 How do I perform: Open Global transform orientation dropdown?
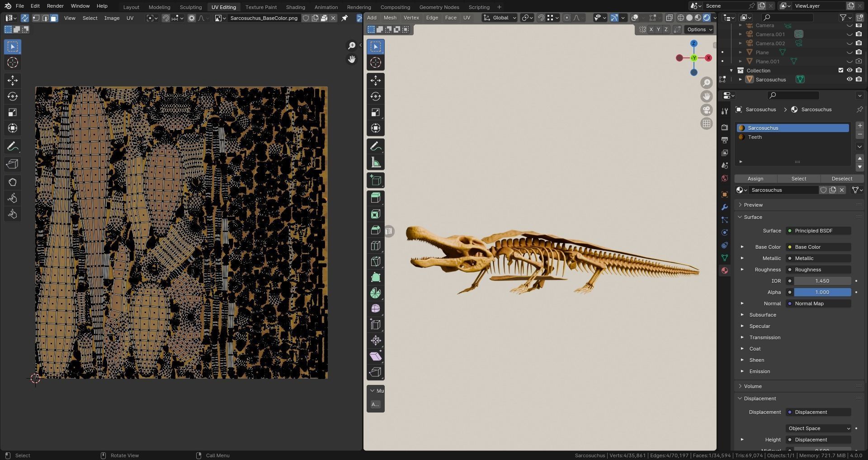(500, 18)
